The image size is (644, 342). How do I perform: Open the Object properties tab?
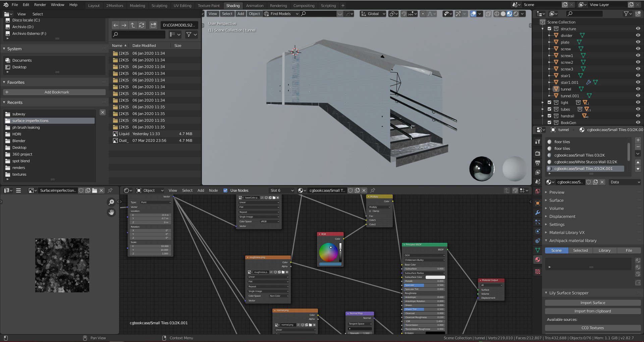(x=538, y=203)
